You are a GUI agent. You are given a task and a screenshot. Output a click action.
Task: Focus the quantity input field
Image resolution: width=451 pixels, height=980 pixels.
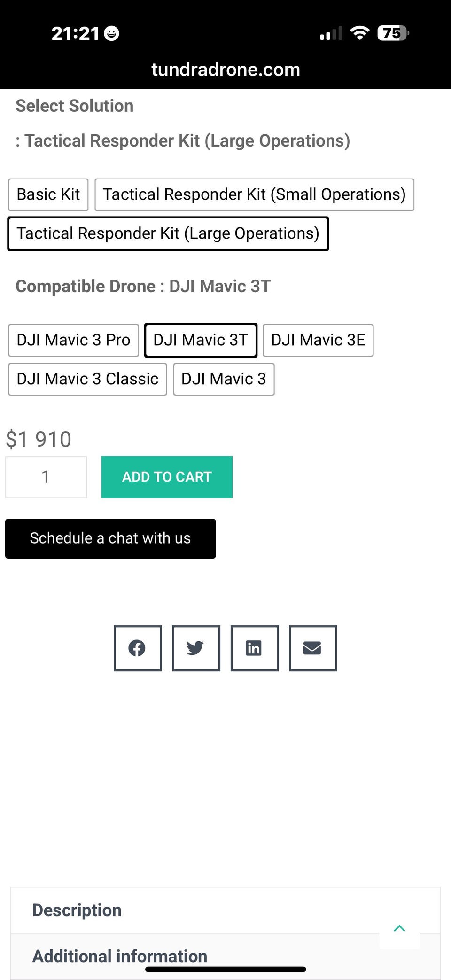pos(46,477)
